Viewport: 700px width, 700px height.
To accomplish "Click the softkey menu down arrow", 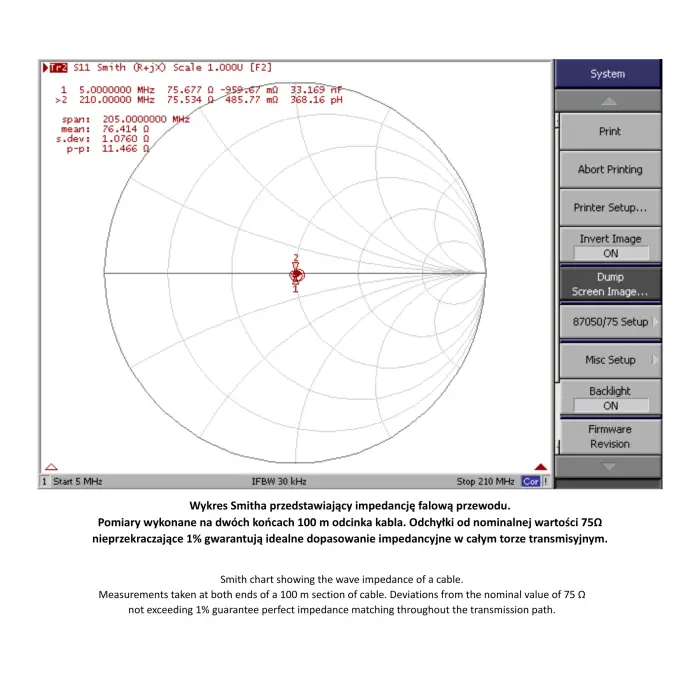I will (608, 467).
